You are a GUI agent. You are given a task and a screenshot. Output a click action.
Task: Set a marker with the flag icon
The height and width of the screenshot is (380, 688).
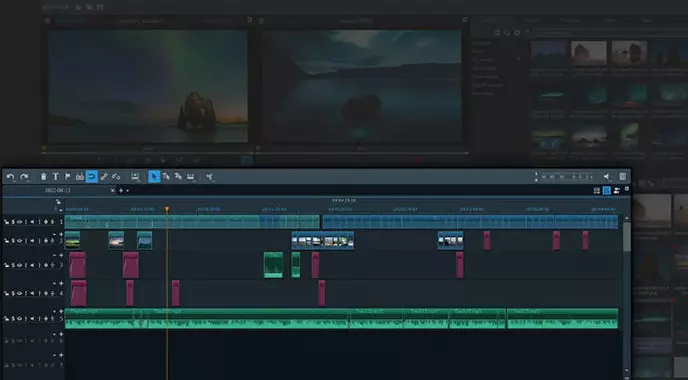68,177
